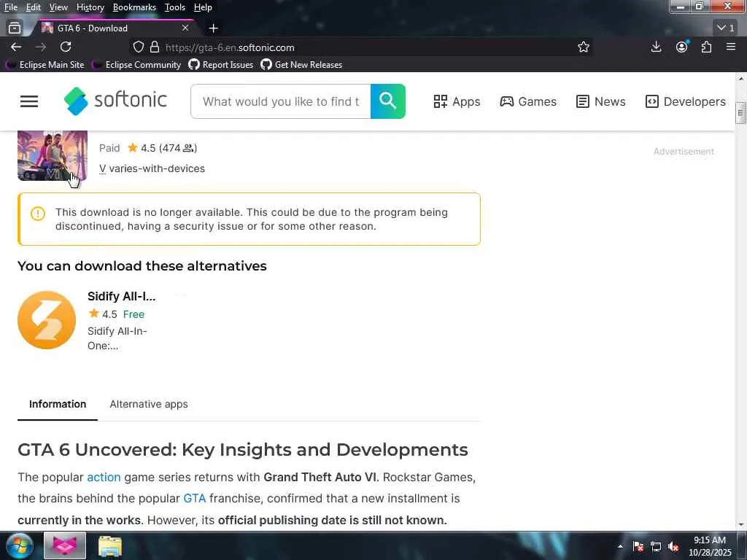Open a new tab with plus icon

coord(214,28)
